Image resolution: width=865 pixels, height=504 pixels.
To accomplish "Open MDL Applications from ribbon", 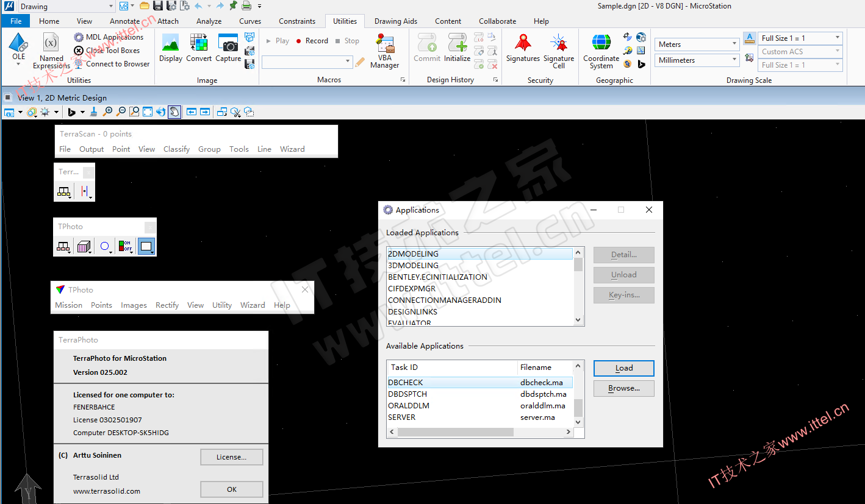I will coord(109,37).
